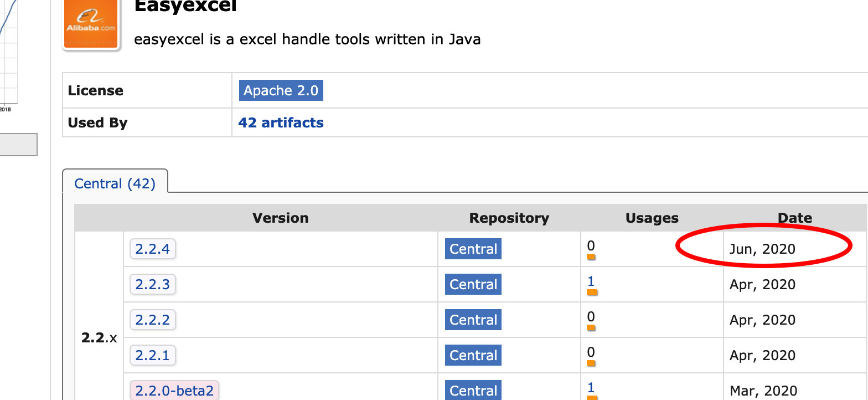Open version 2.2.3 link
The height and width of the screenshot is (400, 868).
[x=152, y=285]
